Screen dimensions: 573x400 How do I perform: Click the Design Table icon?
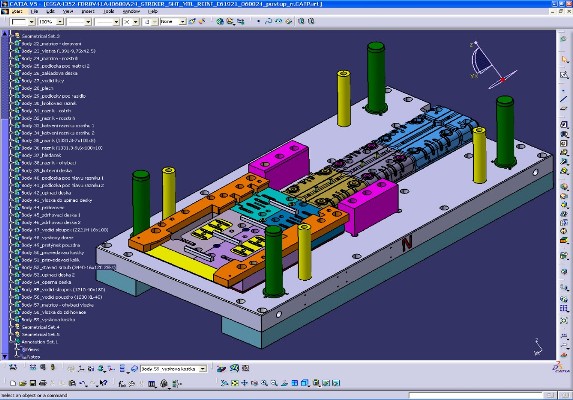pyautogui.click(x=152, y=384)
